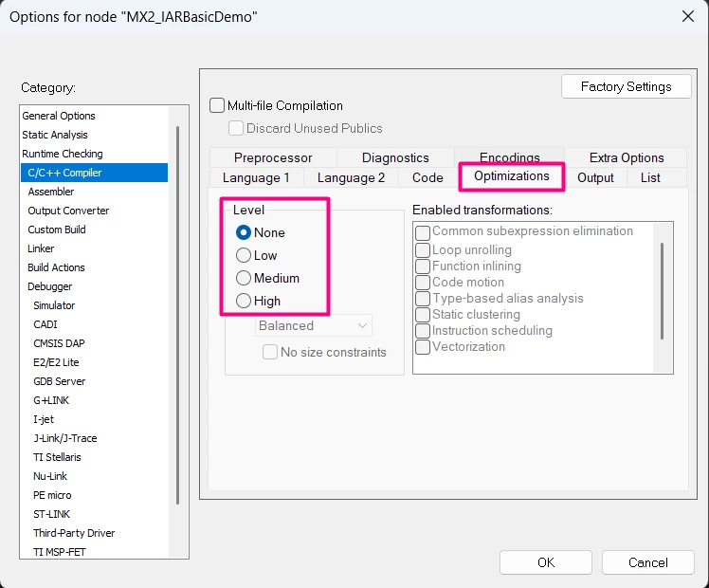709x588 pixels.
Task: Select ST-LINK debugger driver
Action: 94,515
